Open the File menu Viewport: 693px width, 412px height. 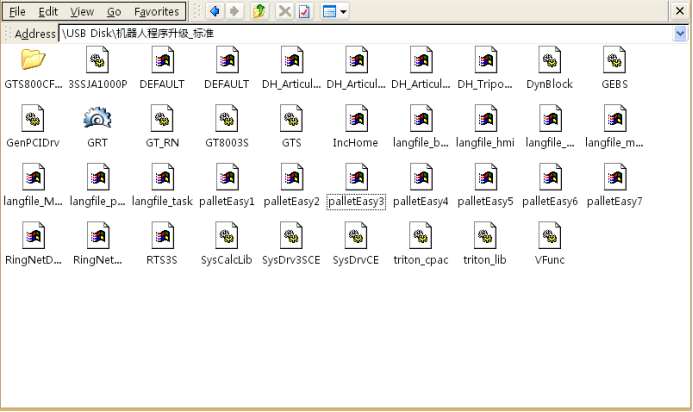(x=17, y=11)
